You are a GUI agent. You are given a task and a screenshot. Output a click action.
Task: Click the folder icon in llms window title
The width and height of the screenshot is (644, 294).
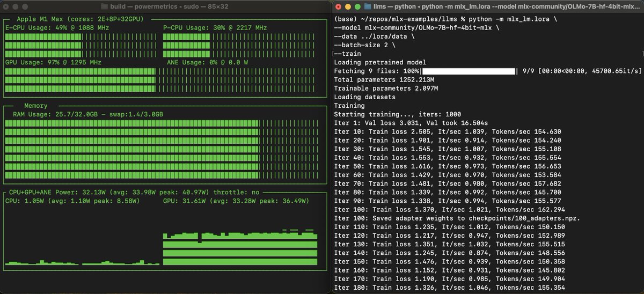pos(368,6)
